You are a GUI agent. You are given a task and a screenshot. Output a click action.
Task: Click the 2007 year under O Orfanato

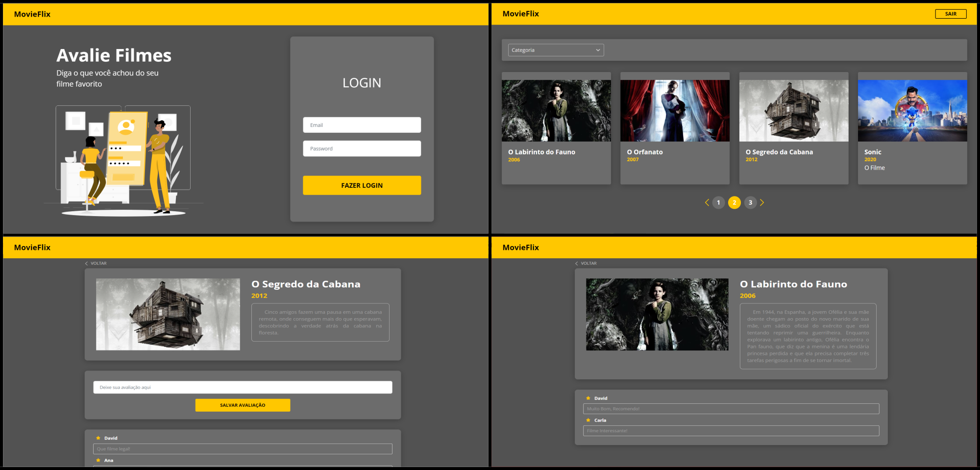pos(633,160)
